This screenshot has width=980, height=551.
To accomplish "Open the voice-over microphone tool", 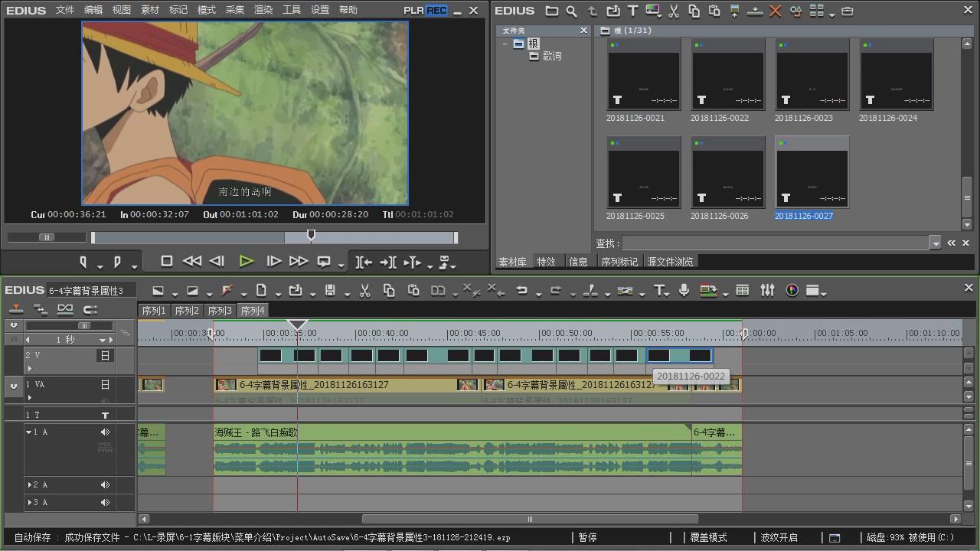I will (x=684, y=290).
